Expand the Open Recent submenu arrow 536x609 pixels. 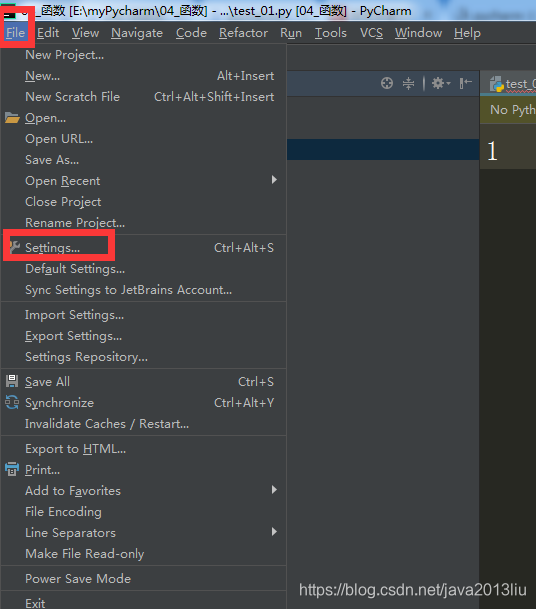[x=274, y=180]
